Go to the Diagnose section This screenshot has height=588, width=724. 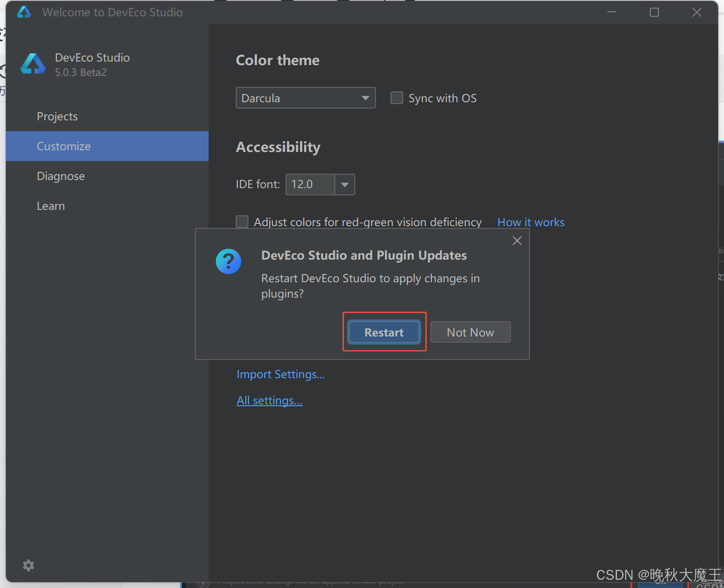pos(61,176)
